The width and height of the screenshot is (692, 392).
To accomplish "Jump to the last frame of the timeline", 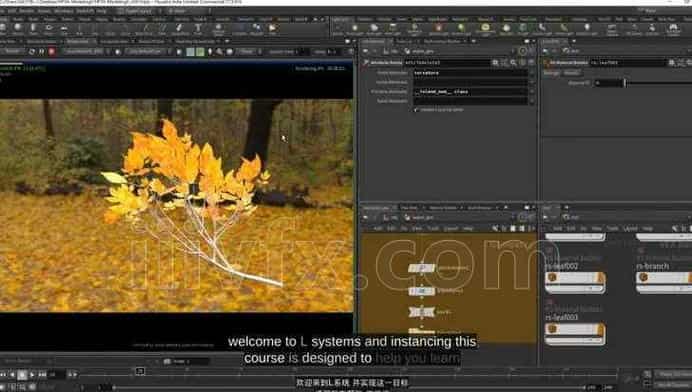I will (x=42, y=375).
